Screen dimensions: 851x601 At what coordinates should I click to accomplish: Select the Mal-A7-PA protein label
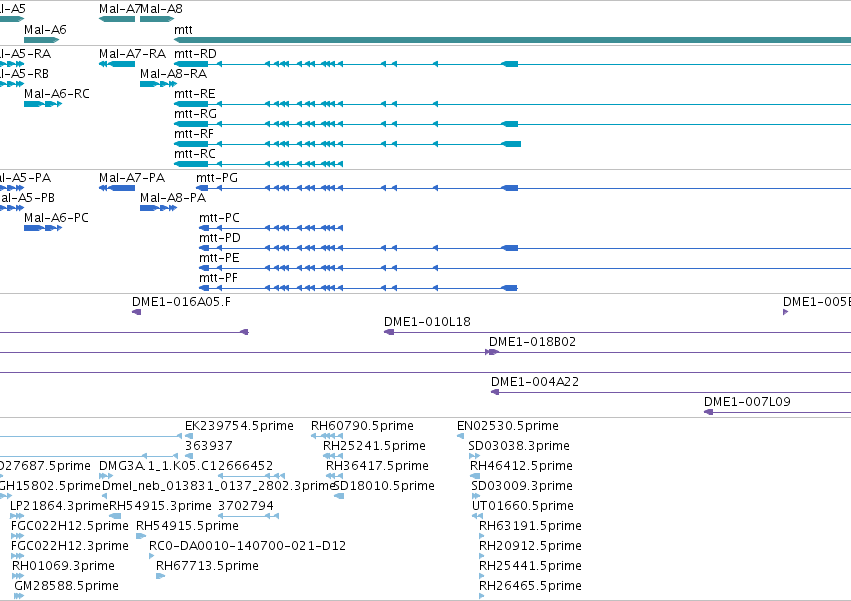click(132, 178)
